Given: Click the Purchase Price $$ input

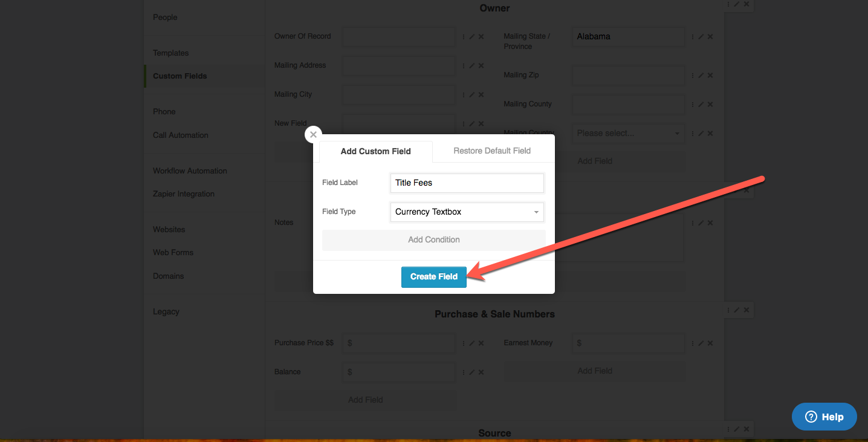Looking at the screenshot, I should tap(399, 343).
